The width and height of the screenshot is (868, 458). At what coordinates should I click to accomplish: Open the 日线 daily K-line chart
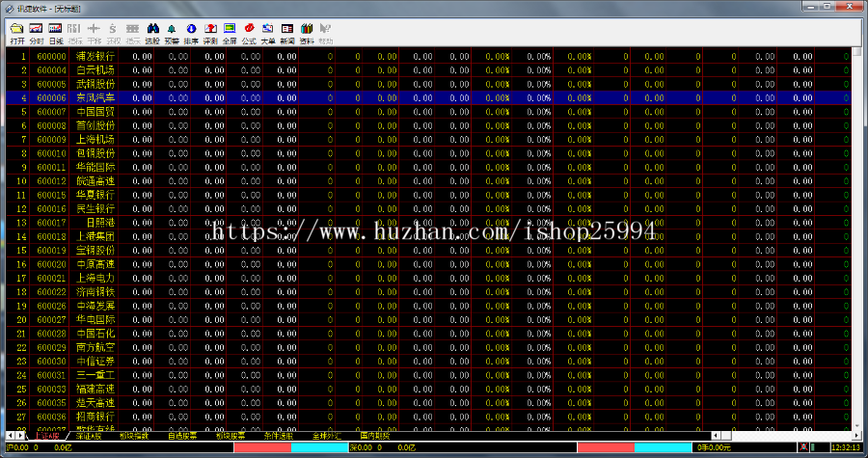pyautogui.click(x=55, y=34)
